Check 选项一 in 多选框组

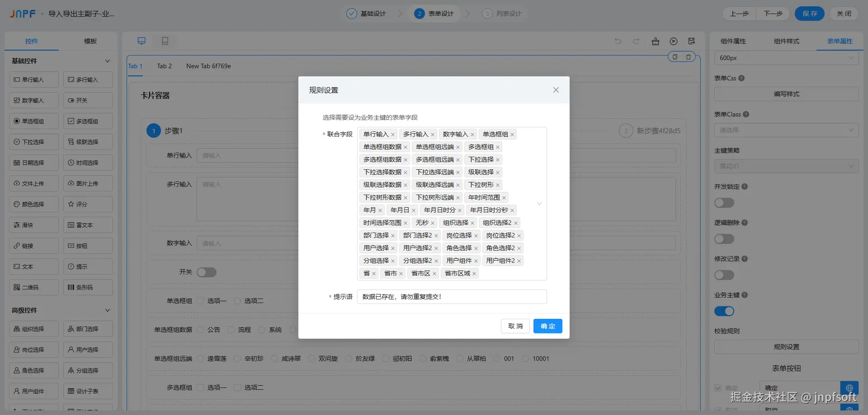tap(201, 387)
